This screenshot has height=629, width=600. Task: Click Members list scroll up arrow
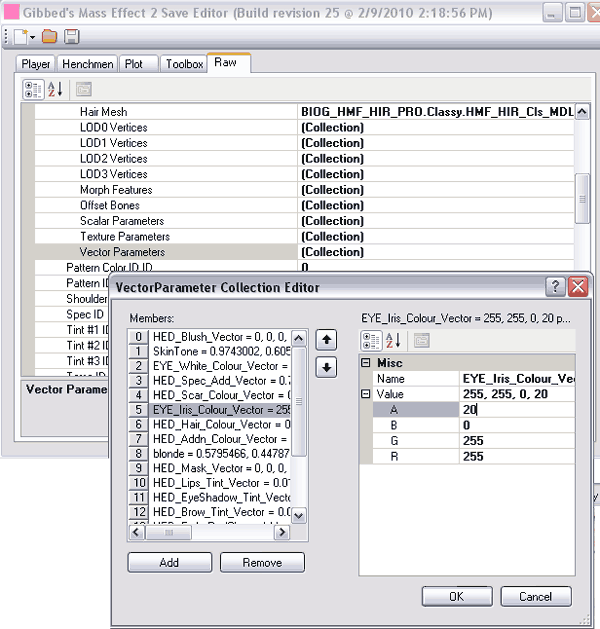click(298, 338)
